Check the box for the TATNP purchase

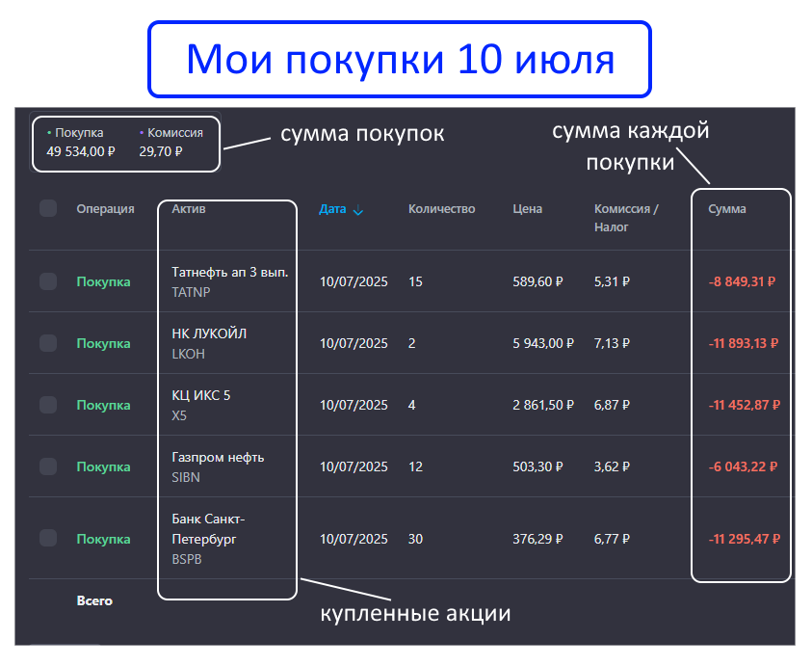point(48,281)
